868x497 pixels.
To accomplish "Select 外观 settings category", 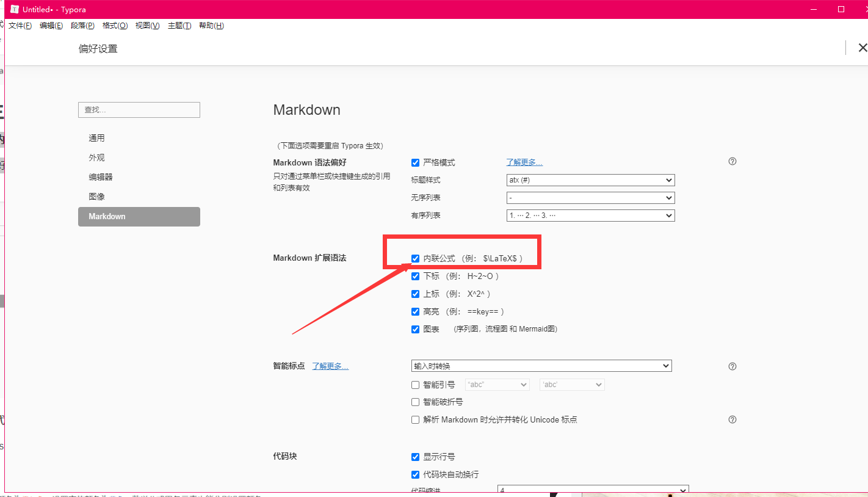I will point(139,158).
